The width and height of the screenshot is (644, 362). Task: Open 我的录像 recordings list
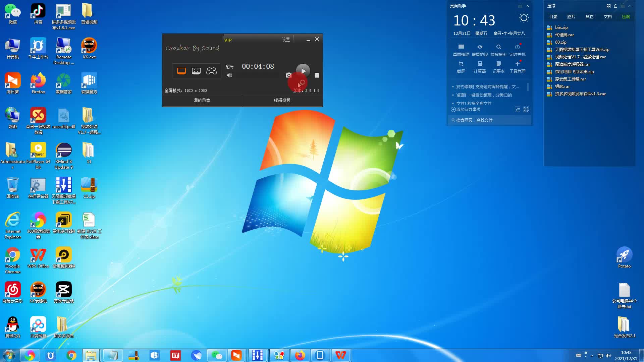[202, 100]
